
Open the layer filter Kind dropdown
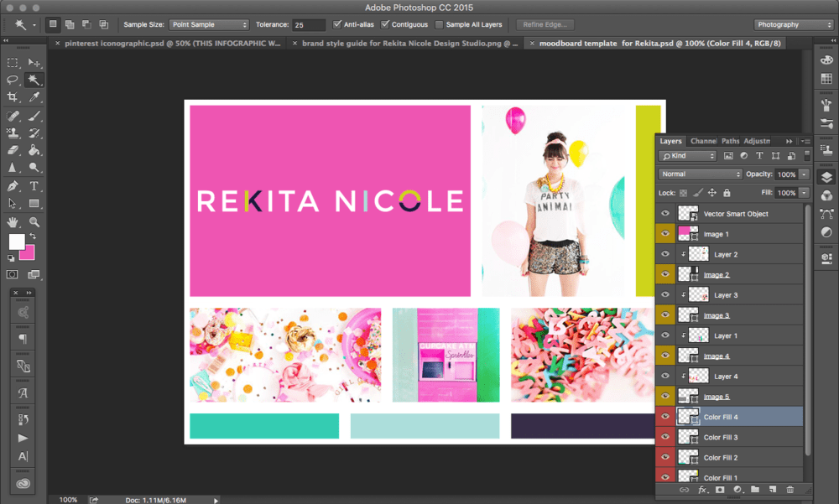687,156
